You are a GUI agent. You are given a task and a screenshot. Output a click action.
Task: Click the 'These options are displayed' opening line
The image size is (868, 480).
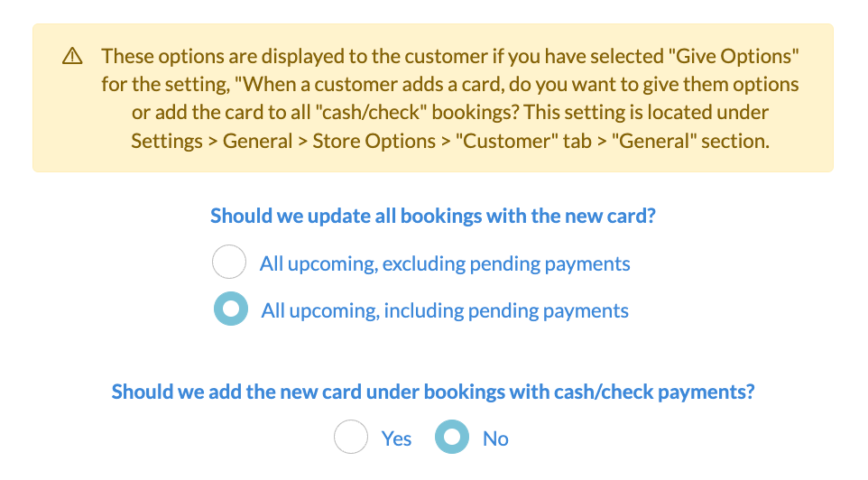coord(271,56)
